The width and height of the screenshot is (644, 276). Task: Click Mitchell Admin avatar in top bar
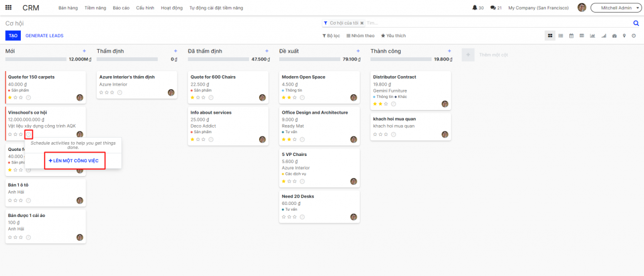pos(582,8)
